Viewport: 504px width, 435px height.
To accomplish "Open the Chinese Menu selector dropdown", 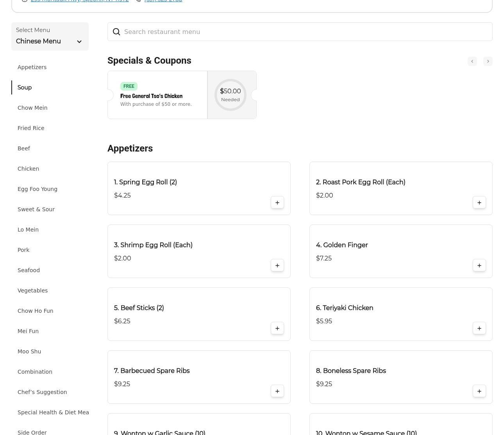I will coord(50,37).
